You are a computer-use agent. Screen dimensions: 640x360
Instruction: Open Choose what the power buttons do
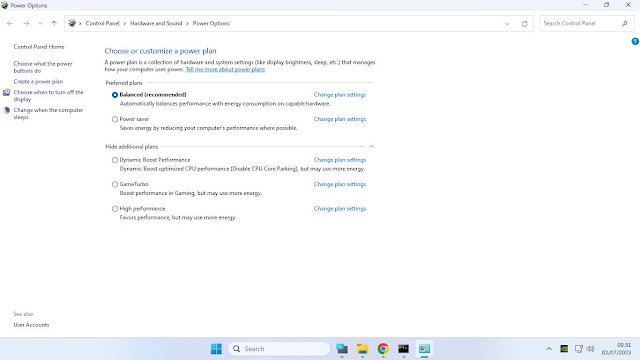click(x=43, y=67)
